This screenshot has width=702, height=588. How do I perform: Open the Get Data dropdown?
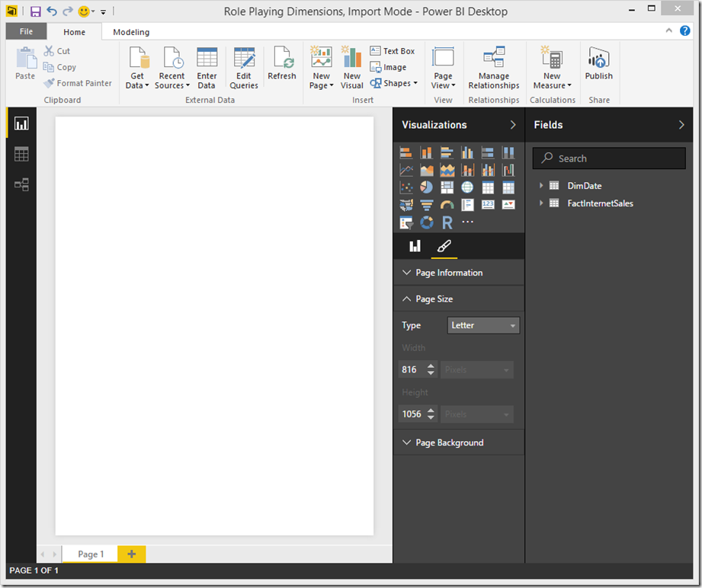click(137, 68)
